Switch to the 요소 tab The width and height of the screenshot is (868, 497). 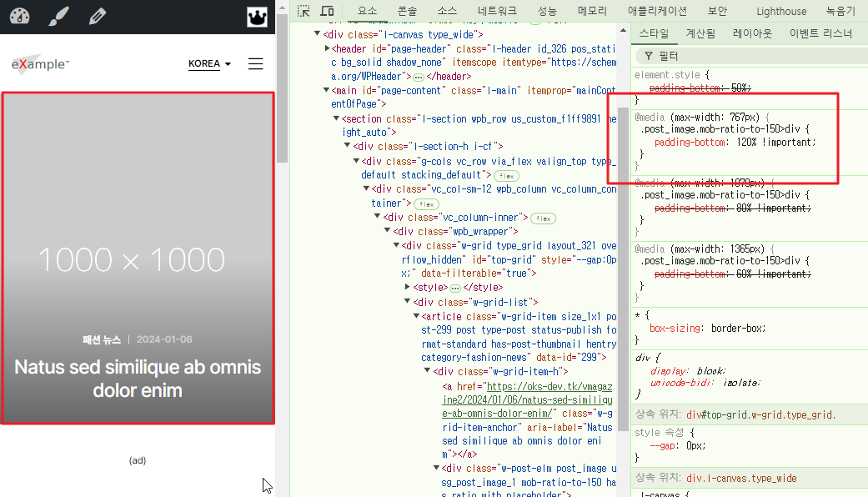point(367,11)
